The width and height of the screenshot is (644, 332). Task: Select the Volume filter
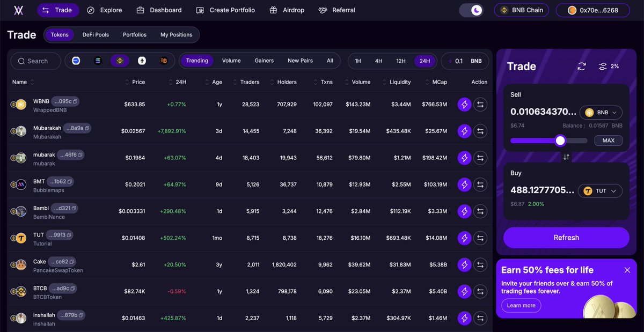click(231, 61)
